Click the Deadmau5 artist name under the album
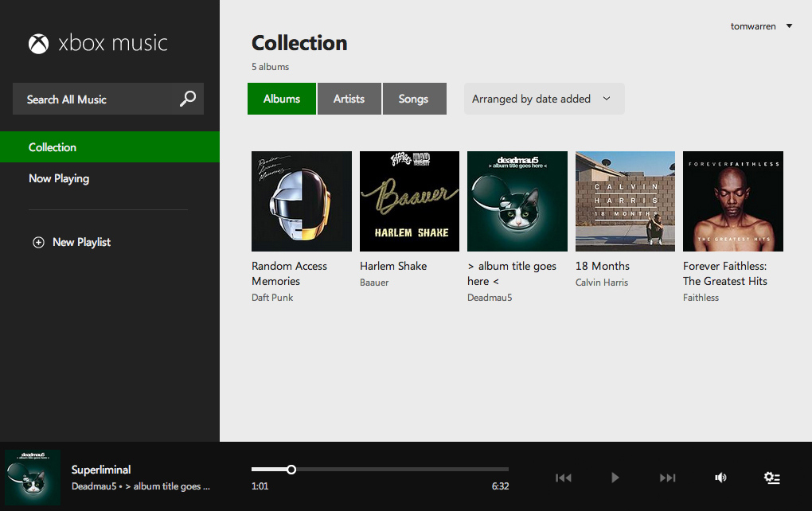The height and width of the screenshot is (511, 812). [490, 298]
